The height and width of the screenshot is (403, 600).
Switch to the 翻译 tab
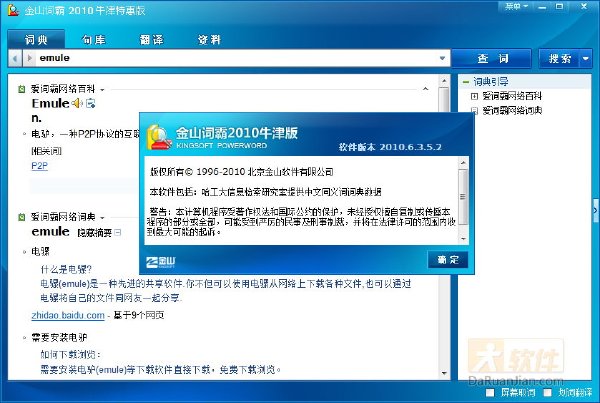[x=152, y=39]
